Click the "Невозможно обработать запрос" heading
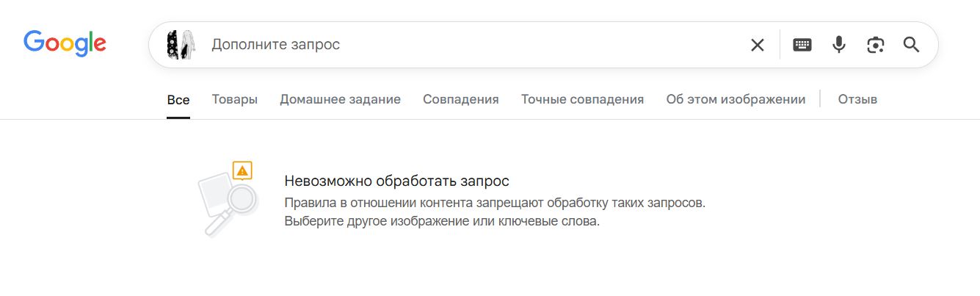Image resolution: width=980 pixels, height=296 pixels. point(396,181)
